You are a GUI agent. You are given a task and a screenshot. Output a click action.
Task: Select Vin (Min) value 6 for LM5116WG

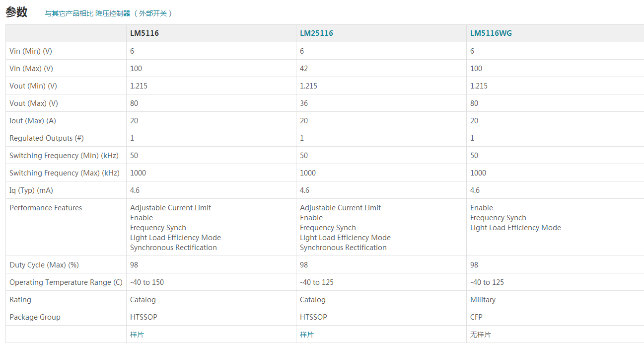472,51
